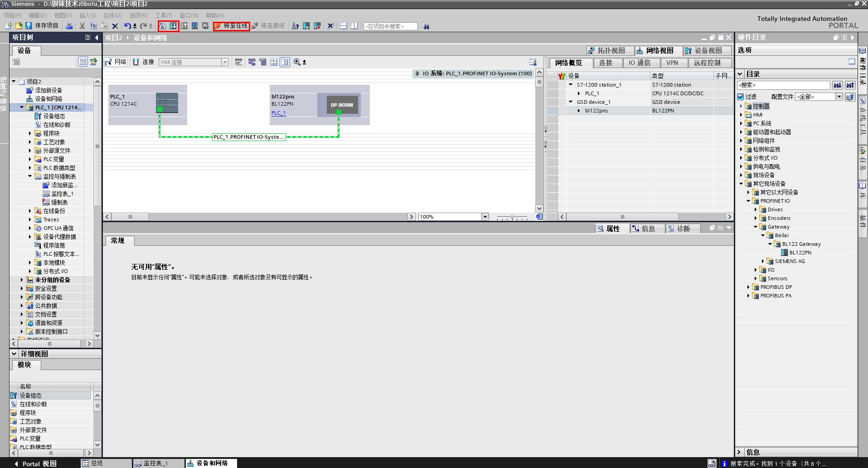Stop the CPU using the stop CPU icon

pos(317,26)
